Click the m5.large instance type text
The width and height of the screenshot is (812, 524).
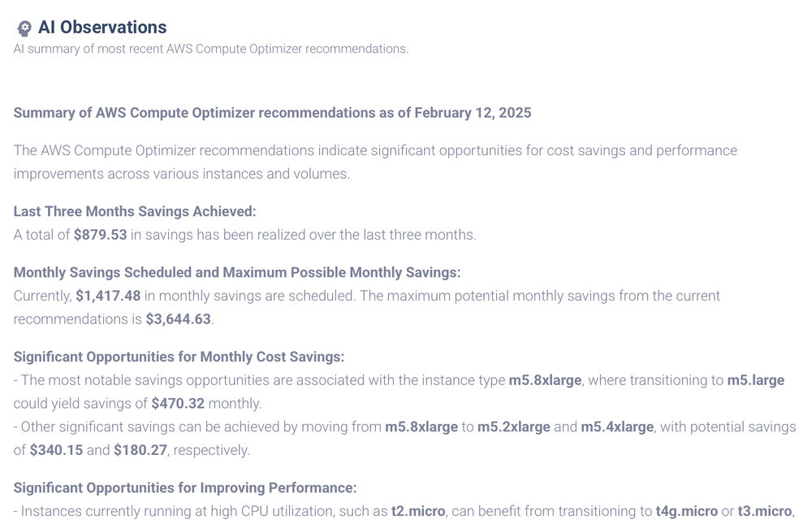tap(755, 380)
